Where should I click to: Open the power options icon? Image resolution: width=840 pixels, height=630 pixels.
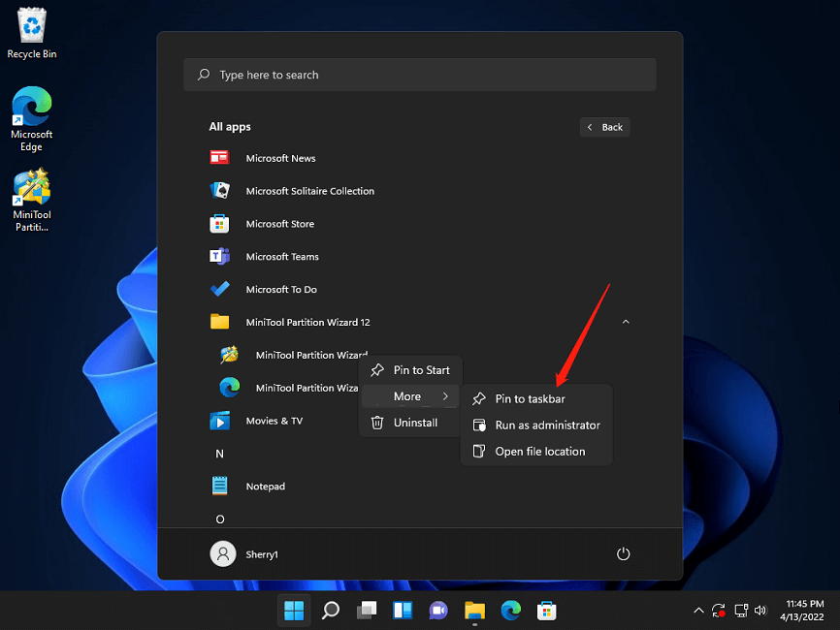pos(623,553)
